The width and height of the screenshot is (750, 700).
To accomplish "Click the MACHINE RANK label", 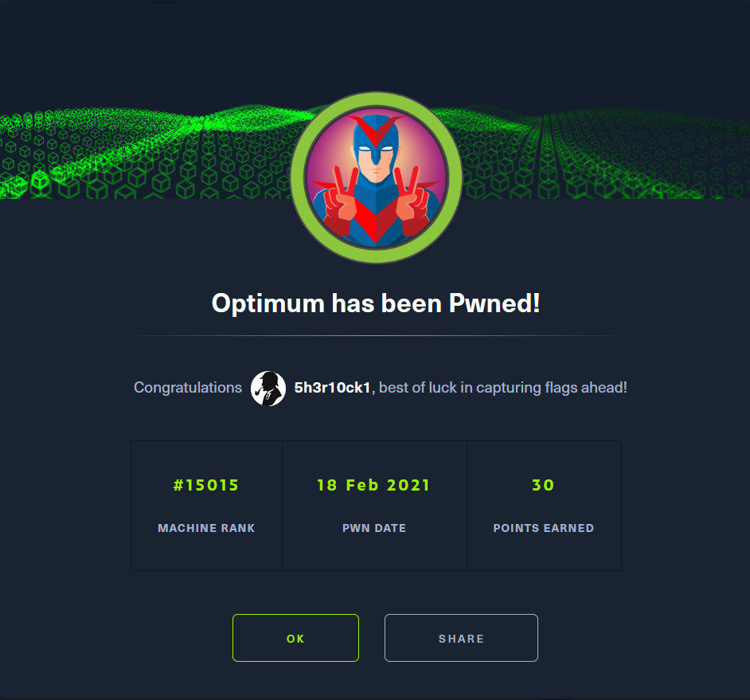I will [x=206, y=528].
